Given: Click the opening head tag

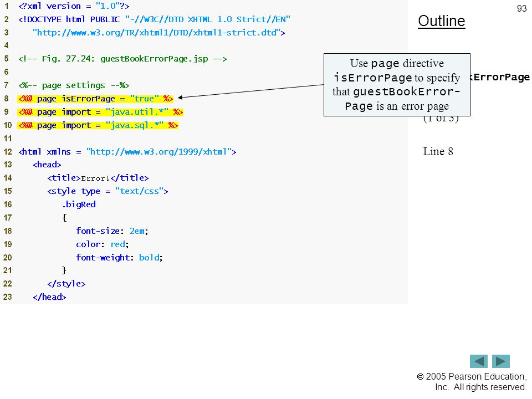Looking at the screenshot, I should pos(47,165).
